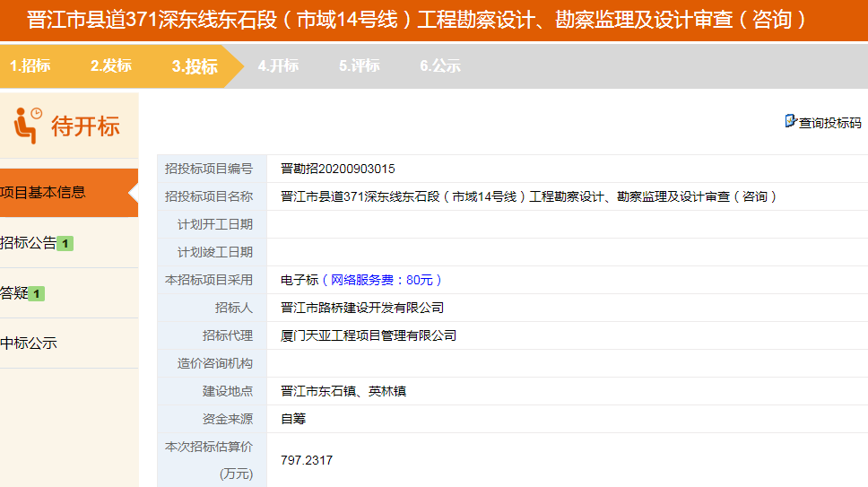Click the 待开标 status text
Screen dimensions: 868x487
point(85,126)
